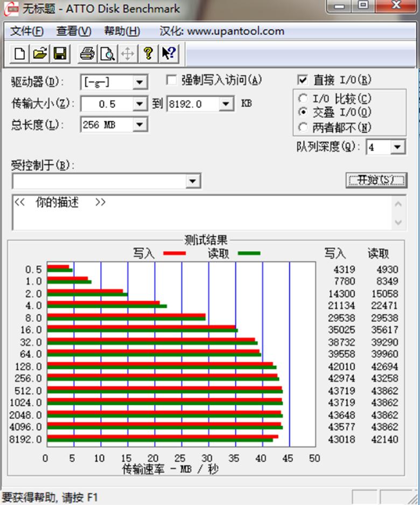
Task: Click the 256.0 row read value 43258
Action: [x=384, y=378]
